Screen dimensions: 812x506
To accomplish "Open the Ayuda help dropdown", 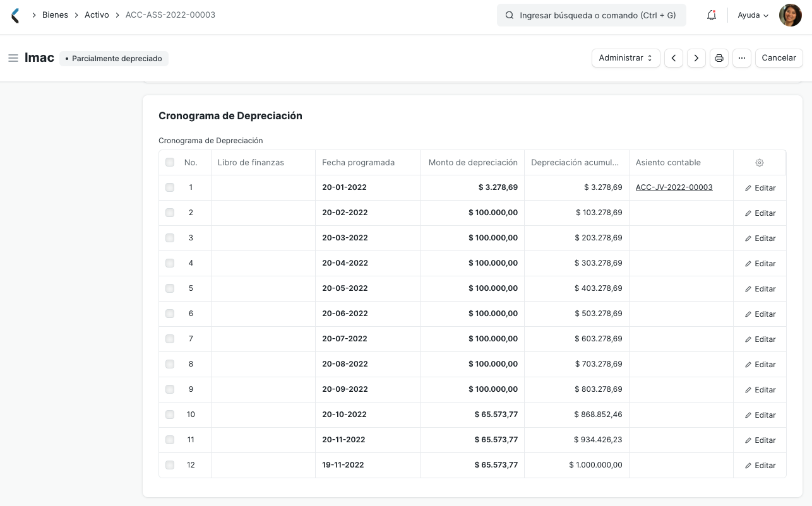I will [x=753, y=15].
